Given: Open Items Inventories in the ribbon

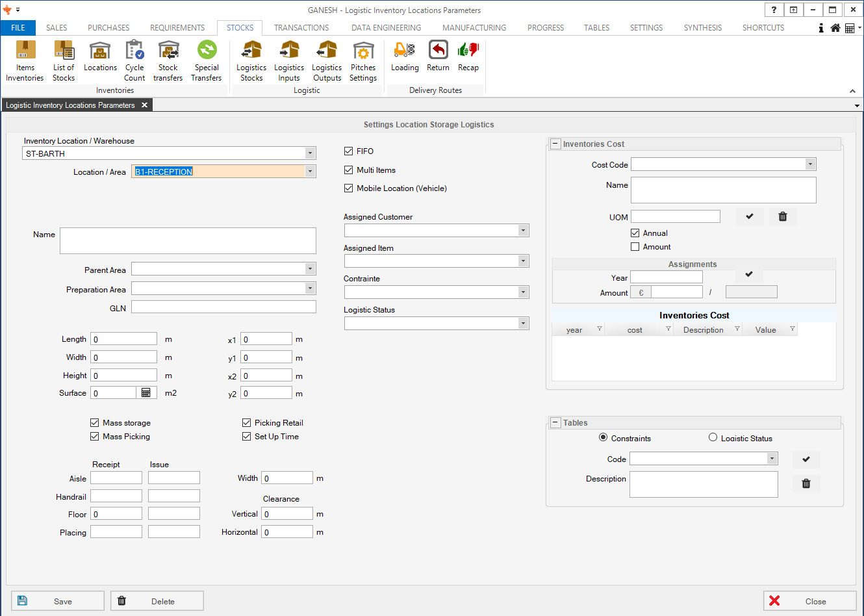Looking at the screenshot, I should [25, 61].
